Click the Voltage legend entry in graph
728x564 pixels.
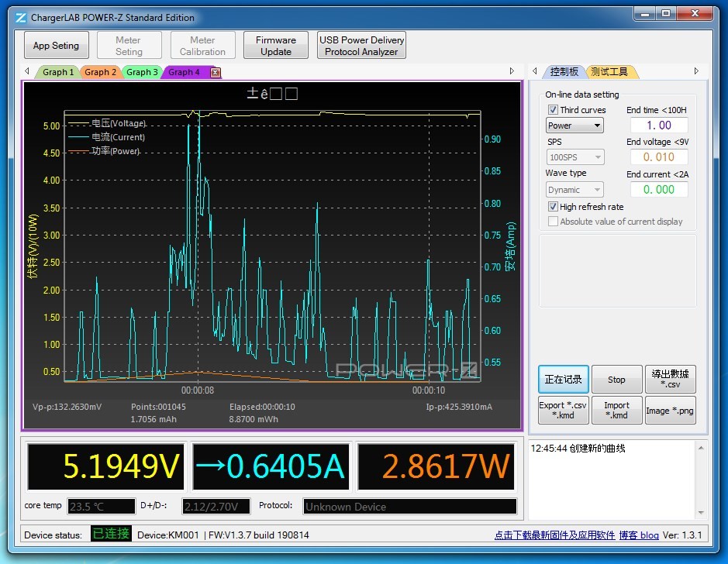tap(118, 123)
